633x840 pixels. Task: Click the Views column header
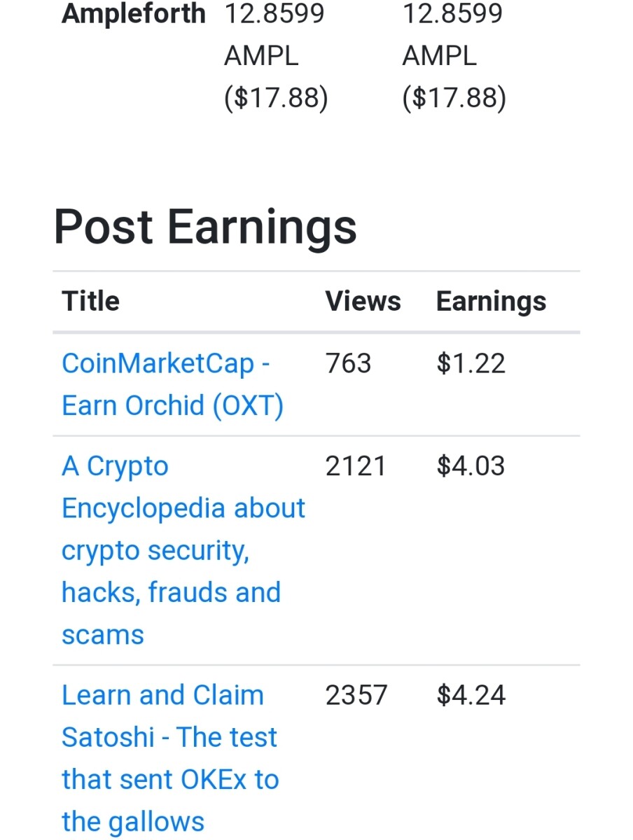(x=363, y=302)
